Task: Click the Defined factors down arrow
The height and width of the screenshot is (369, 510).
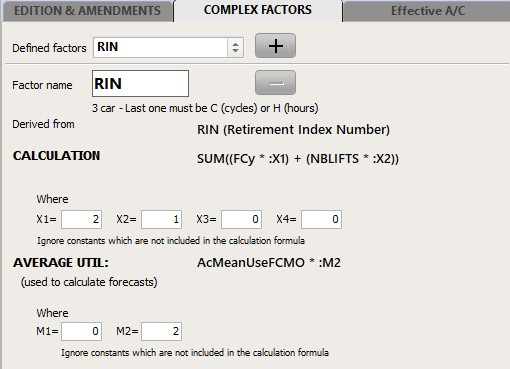Action: [236, 51]
